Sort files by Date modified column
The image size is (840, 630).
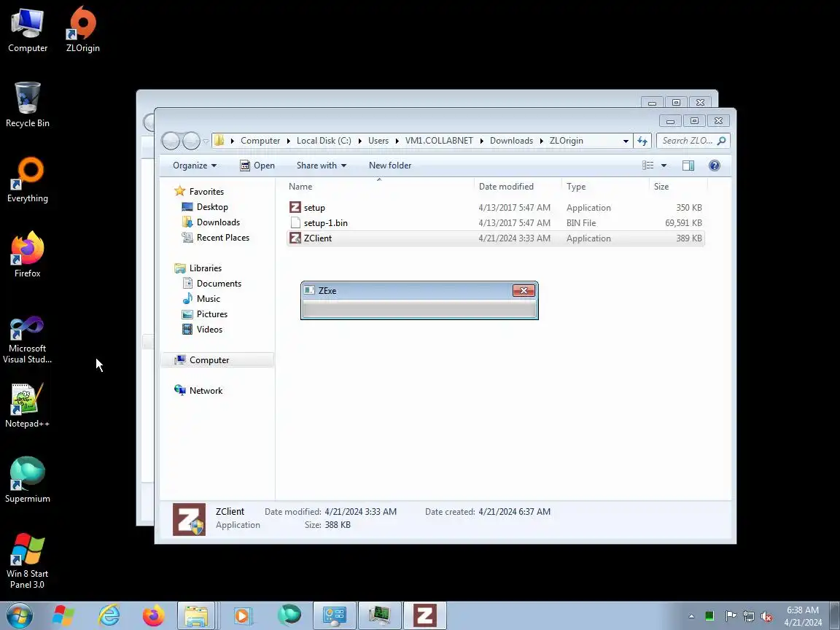[518, 187]
